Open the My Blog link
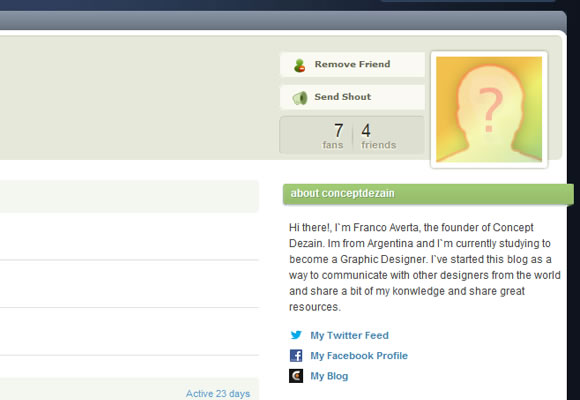580x400 pixels. [x=329, y=376]
